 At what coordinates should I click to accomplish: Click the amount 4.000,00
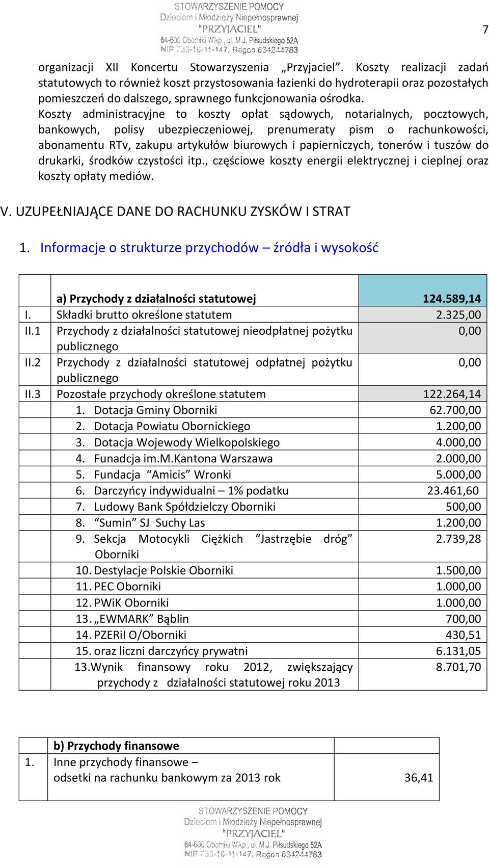(x=458, y=442)
